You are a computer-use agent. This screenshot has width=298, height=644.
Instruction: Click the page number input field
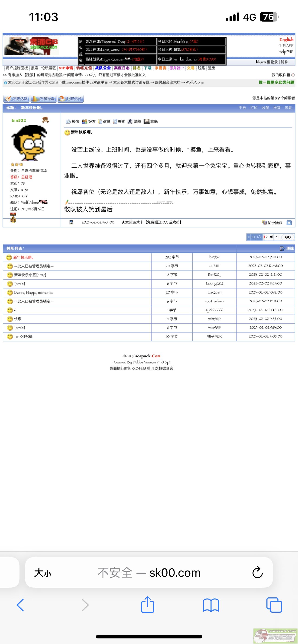(x=277, y=237)
